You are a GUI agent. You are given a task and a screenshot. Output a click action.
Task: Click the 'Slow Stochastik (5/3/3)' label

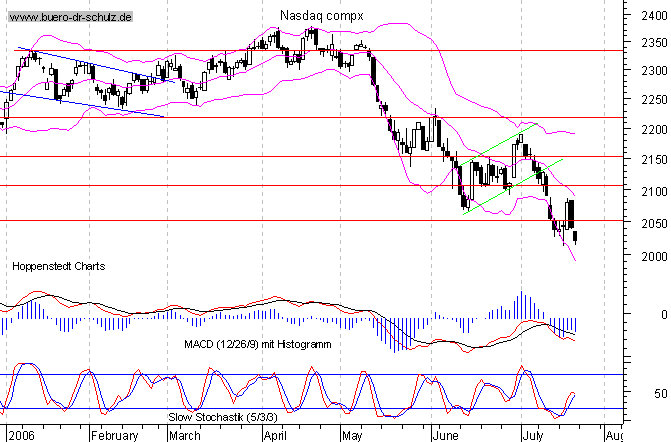pyautogui.click(x=223, y=417)
